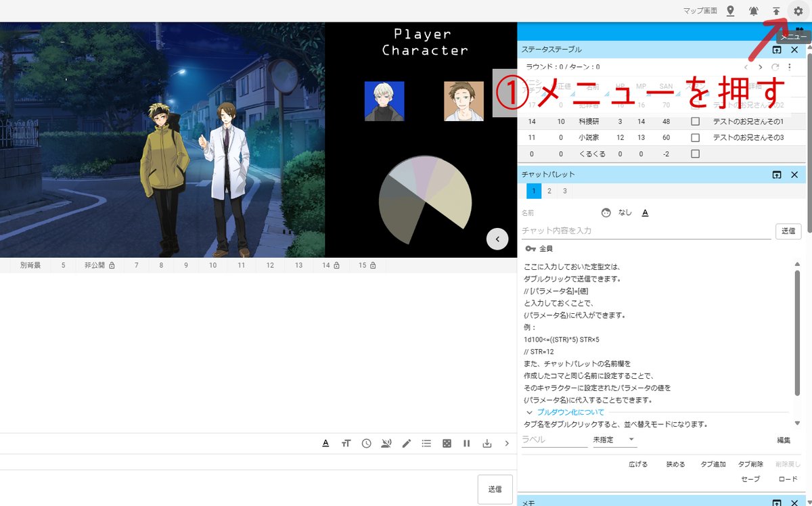Click テストのお兄さんその3 detail cell
The height and width of the screenshot is (506, 812).
click(x=748, y=137)
